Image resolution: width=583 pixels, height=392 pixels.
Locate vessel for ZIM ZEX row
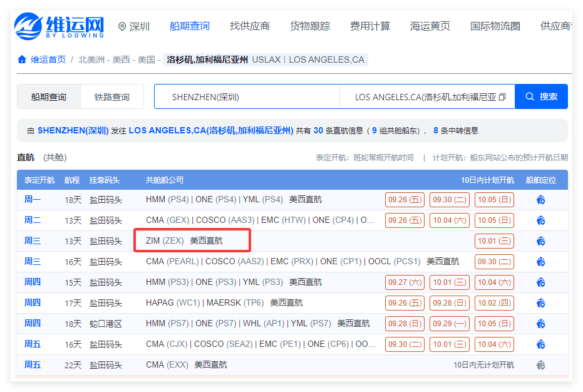click(x=540, y=241)
